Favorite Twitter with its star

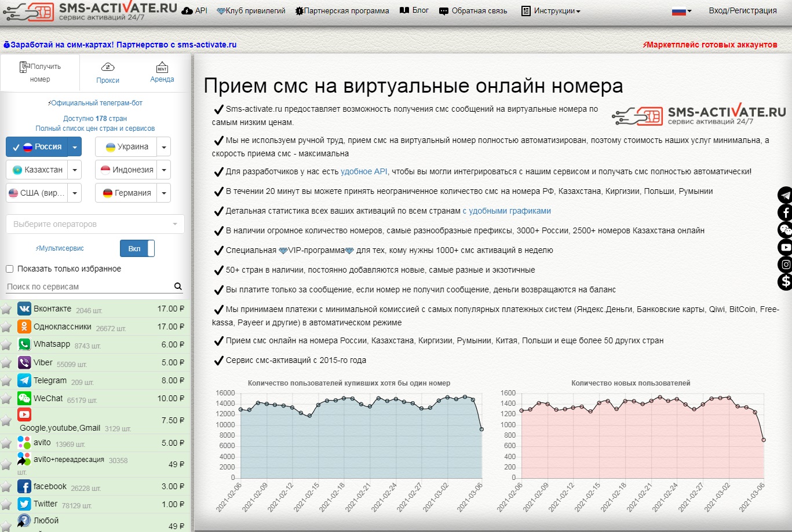6,505
